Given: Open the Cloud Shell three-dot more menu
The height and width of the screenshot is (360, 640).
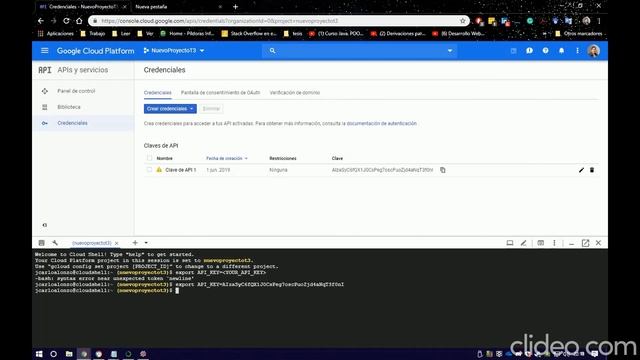Looking at the screenshot, I should [x=554, y=243].
